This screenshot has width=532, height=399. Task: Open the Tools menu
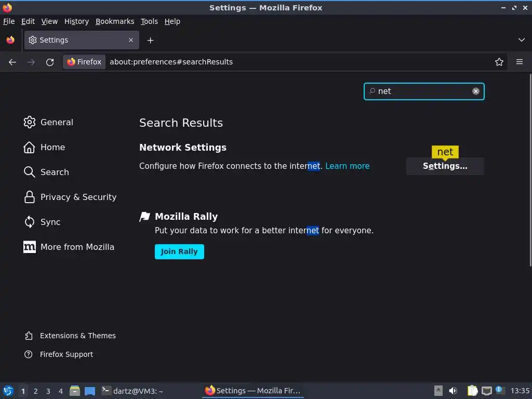coord(149,21)
